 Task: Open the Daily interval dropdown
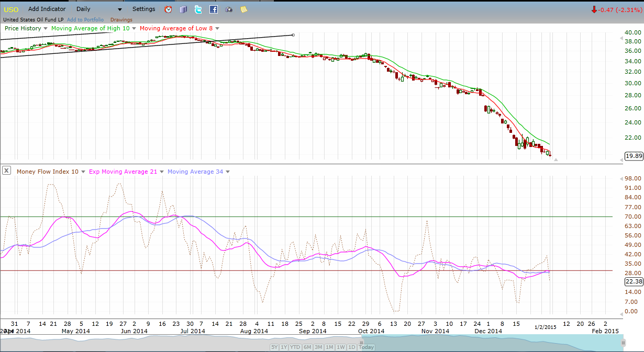99,9
